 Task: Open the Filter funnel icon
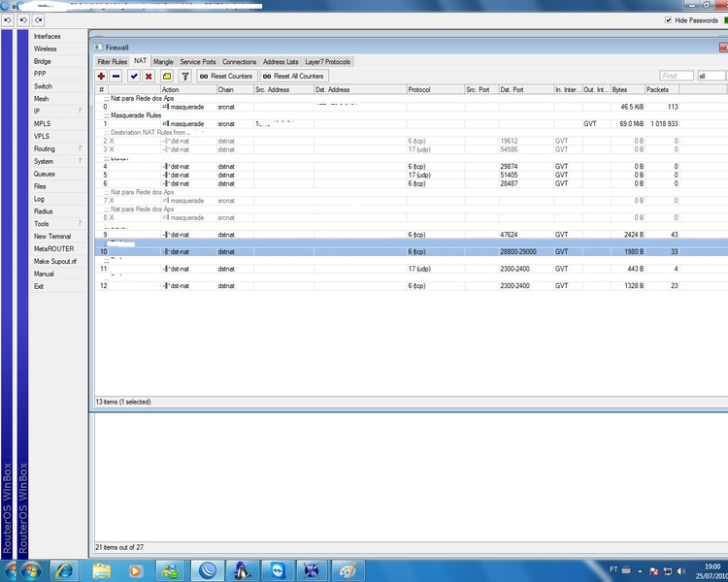coord(184,76)
